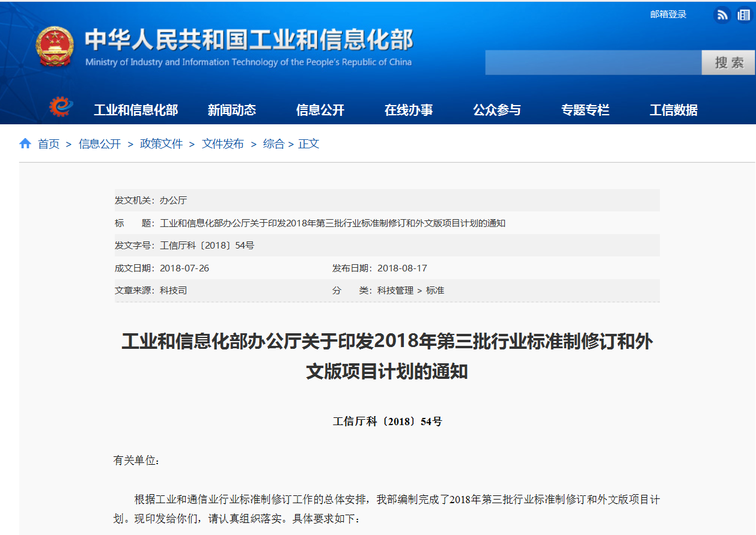Image resolution: width=756 pixels, height=535 pixels.
Task: Click the 有关单位 salutation text
Action: 137,461
